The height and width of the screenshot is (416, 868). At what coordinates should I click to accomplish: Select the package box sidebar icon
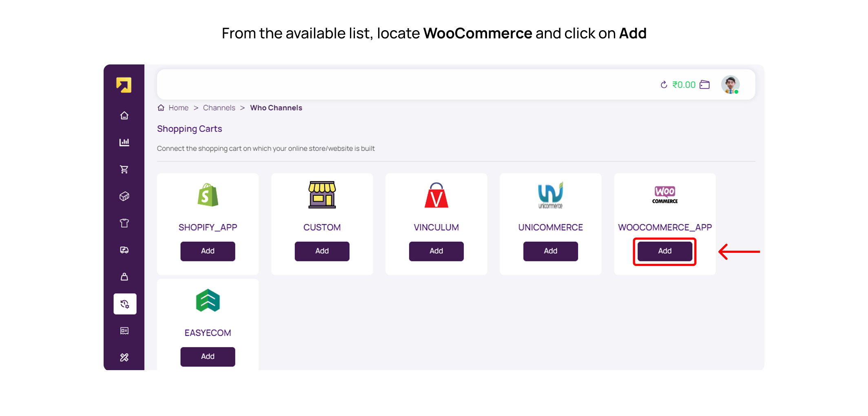click(124, 197)
